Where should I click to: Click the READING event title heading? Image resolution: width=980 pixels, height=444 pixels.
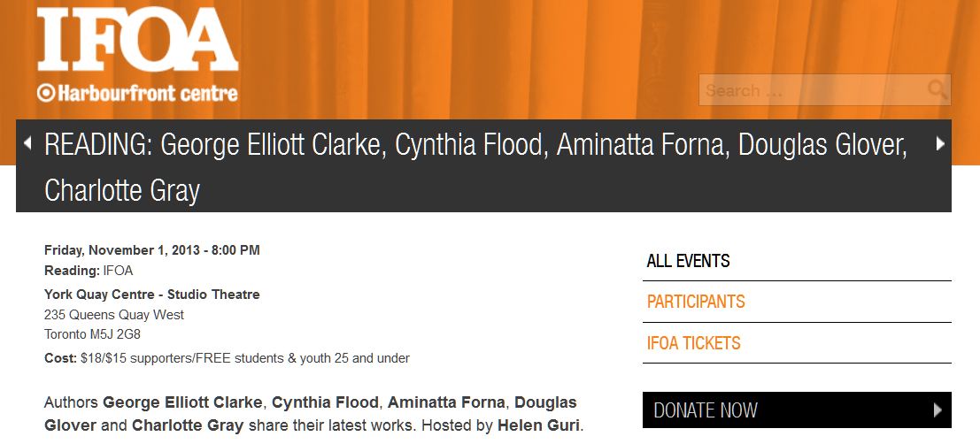(475, 166)
